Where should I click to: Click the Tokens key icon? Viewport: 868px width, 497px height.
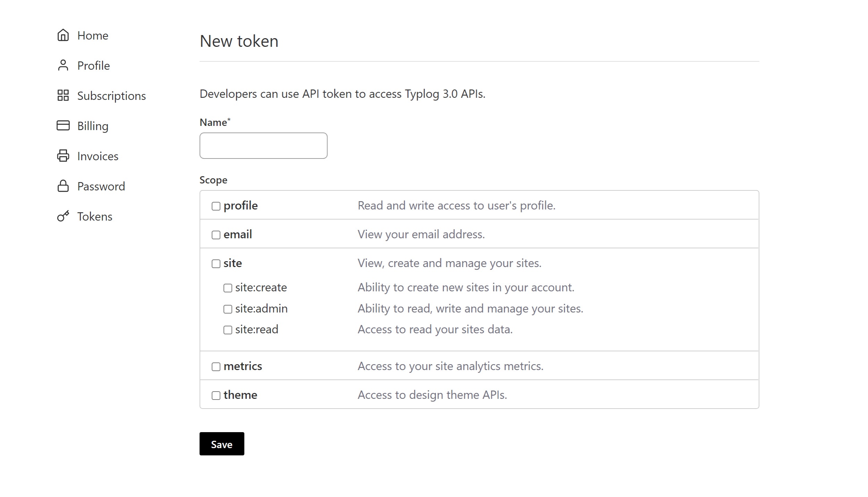click(62, 216)
